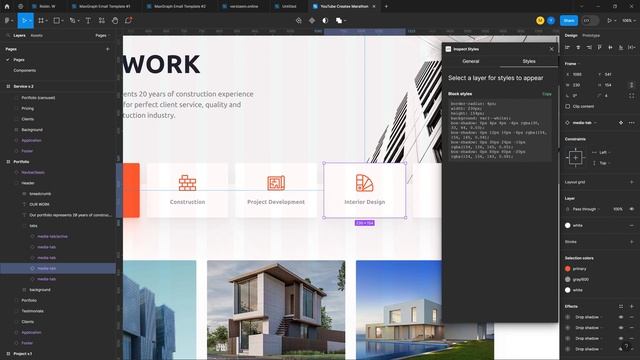
Task: Switch to the General tab
Action: pyautogui.click(x=471, y=61)
